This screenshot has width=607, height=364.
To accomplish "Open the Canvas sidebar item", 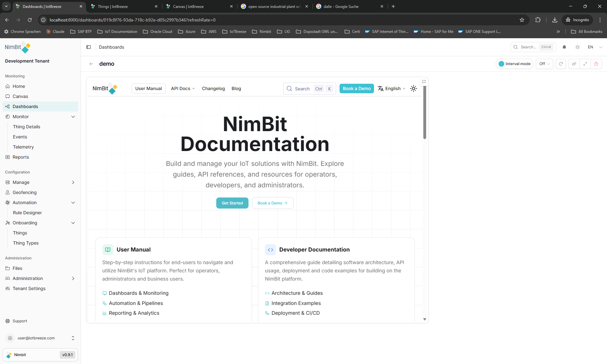I will (x=20, y=96).
